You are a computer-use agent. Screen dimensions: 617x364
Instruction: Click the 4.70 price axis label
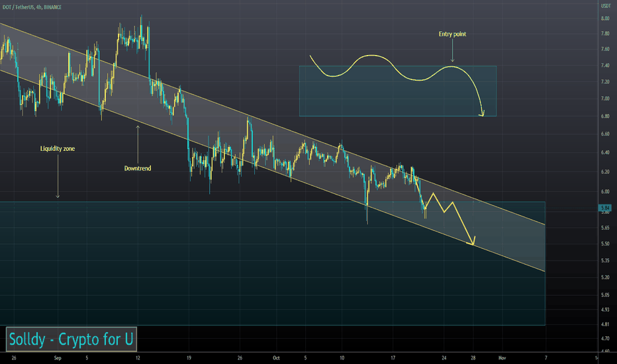point(605,338)
